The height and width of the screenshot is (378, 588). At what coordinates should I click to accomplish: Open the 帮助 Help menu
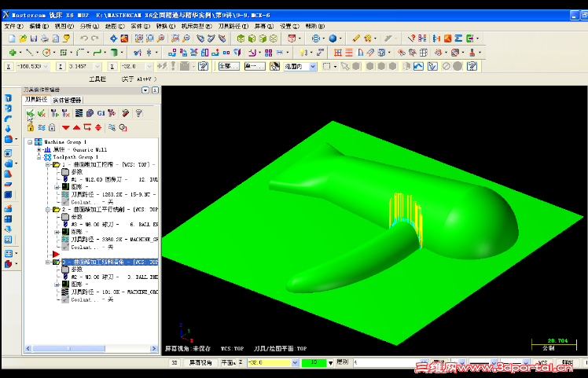tap(315, 26)
